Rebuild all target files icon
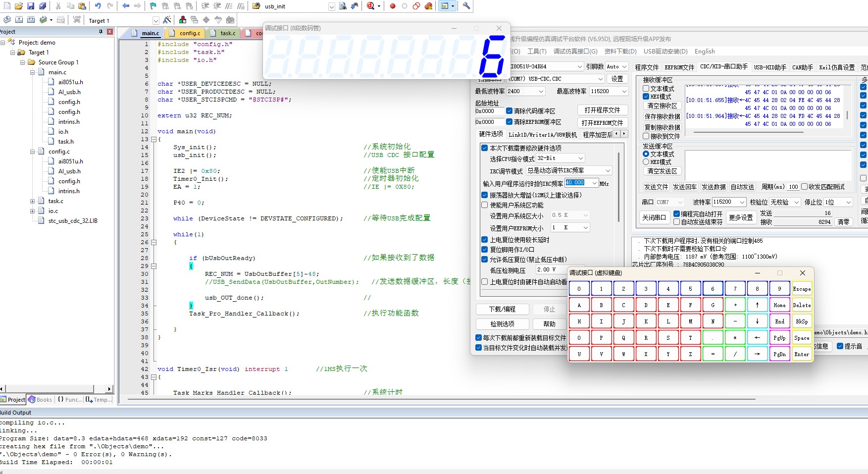This screenshot has height=474, width=868. pyautogui.click(x=31, y=20)
